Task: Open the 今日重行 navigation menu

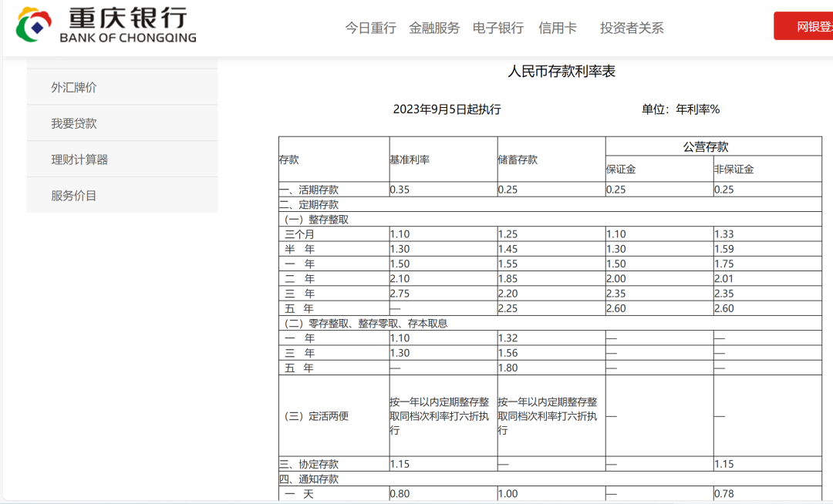Action: 370,28
